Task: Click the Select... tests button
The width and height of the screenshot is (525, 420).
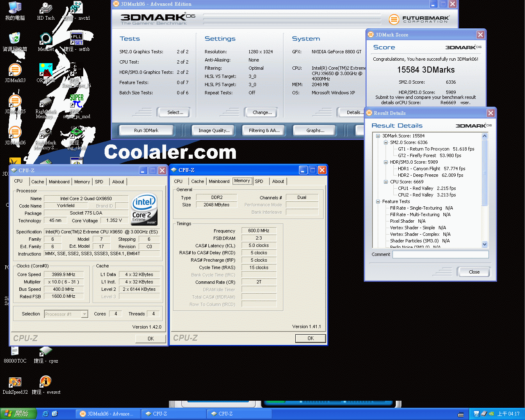Action: point(175,112)
